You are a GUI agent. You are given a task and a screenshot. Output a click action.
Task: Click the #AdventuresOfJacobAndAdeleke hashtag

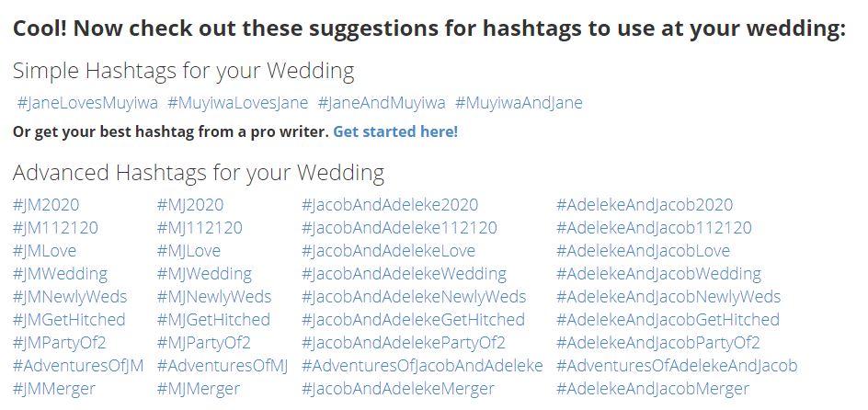[x=422, y=366]
